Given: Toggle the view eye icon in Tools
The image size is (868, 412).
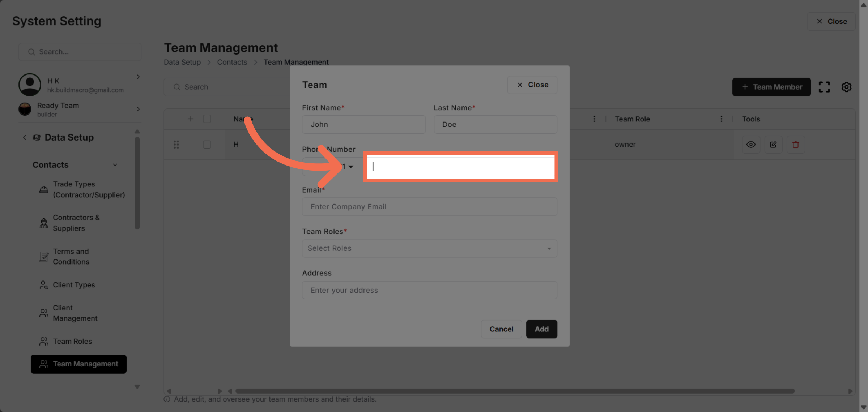Looking at the screenshot, I should click(x=751, y=145).
